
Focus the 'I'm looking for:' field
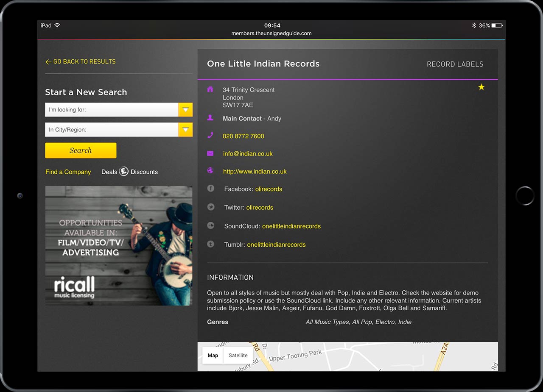pos(112,110)
